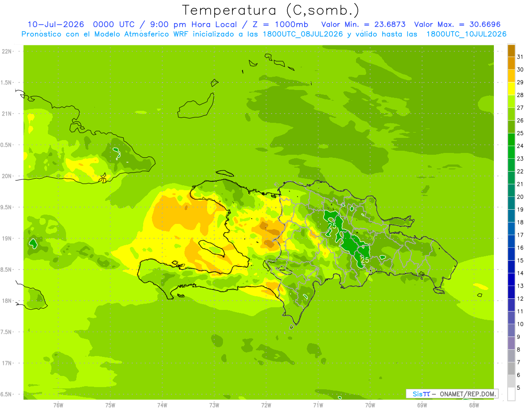Select the navy swatch between 13 and 14
The width and height of the screenshot is (532, 411).
[511, 279]
